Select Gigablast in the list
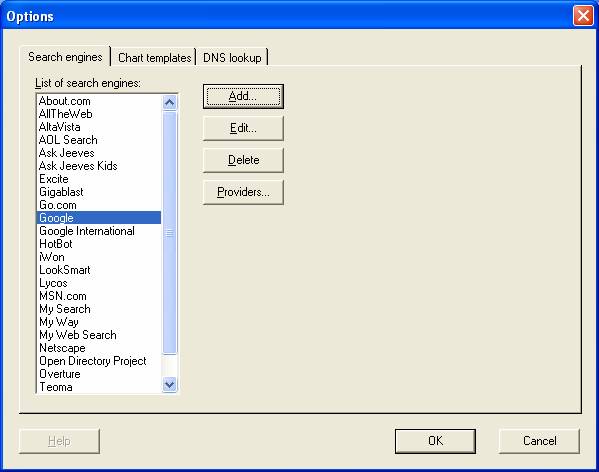599x472 pixels. coord(99,192)
